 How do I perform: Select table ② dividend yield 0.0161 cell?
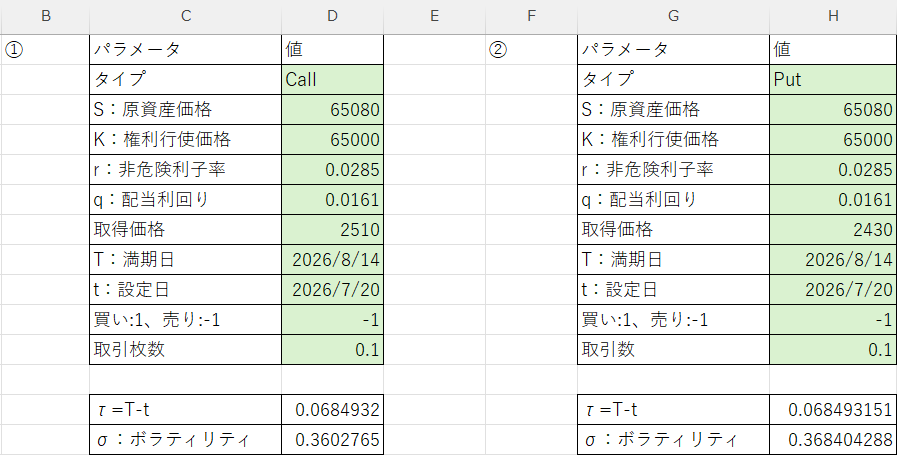pos(833,200)
